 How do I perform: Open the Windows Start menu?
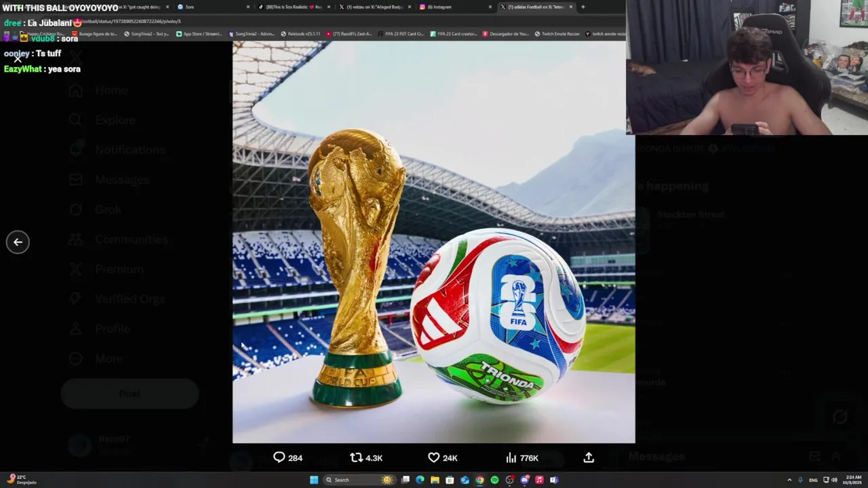tap(314, 480)
